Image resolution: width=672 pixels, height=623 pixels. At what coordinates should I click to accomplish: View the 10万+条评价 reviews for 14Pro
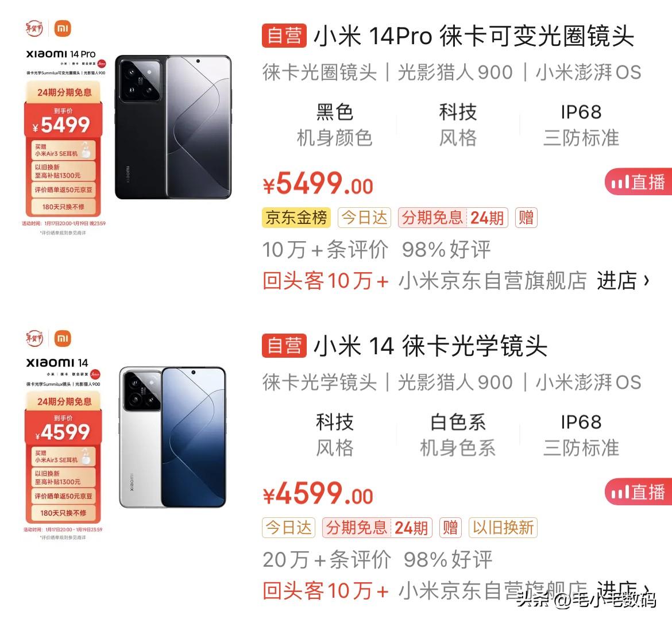325,249
